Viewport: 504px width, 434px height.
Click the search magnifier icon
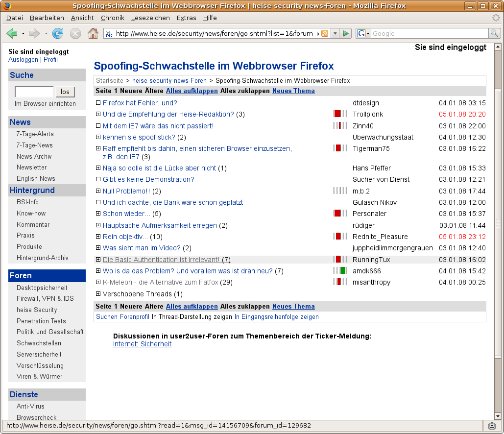point(494,33)
